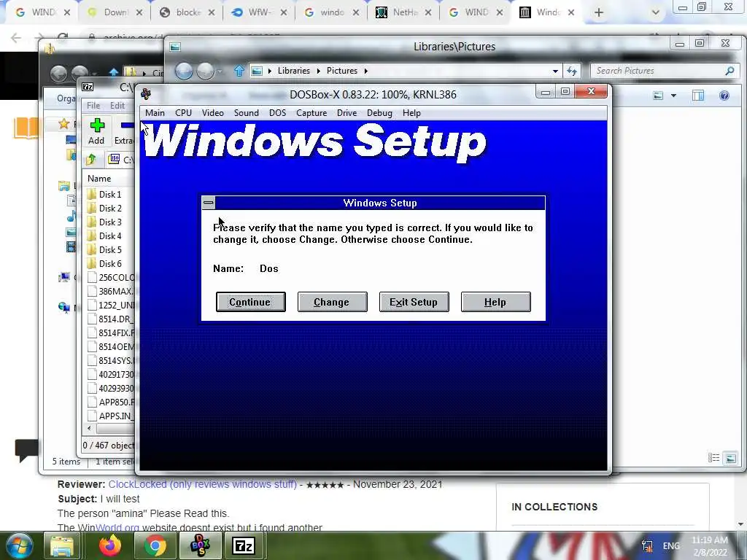Viewport: 747px width, 560px height.
Task: Open the DOSBox-X DOS menu
Action: click(x=277, y=113)
